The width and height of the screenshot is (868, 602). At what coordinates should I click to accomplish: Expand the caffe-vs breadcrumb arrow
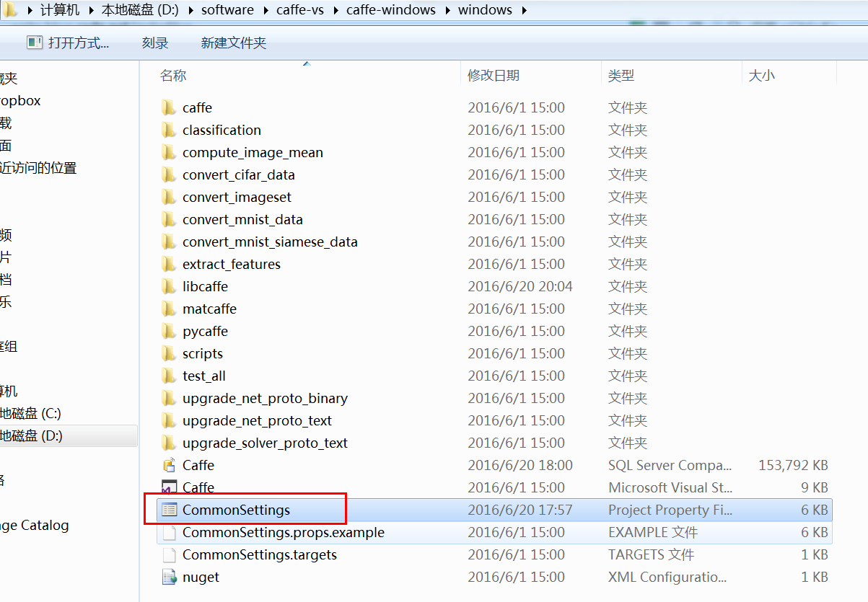point(336,10)
